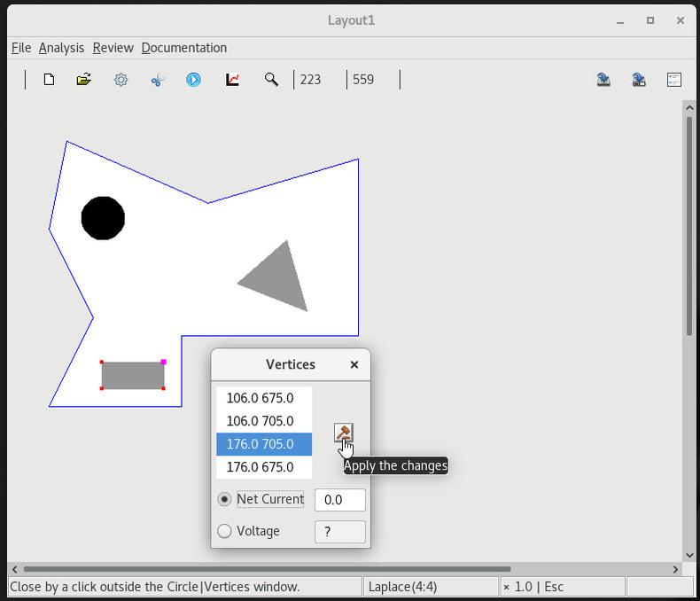
Task: Click the rightmost toolbar list panel icon
Action: pyautogui.click(x=673, y=80)
